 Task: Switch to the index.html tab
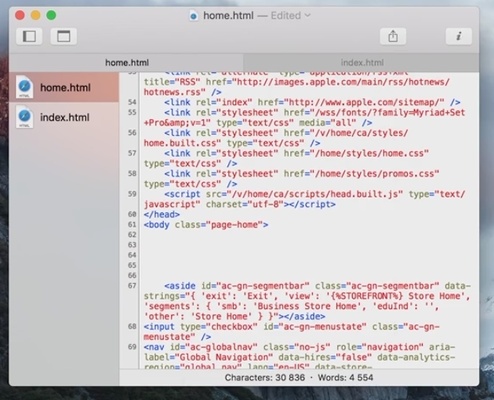pyautogui.click(x=362, y=63)
